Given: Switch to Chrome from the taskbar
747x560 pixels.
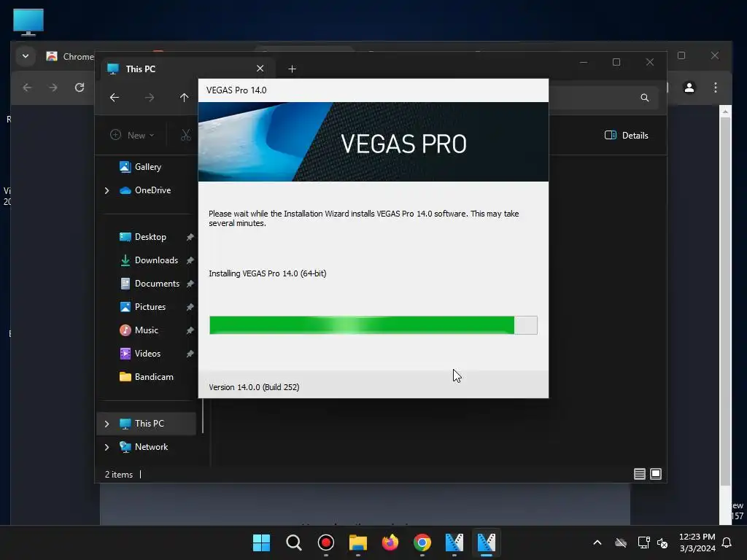Looking at the screenshot, I should pos(422,542).
